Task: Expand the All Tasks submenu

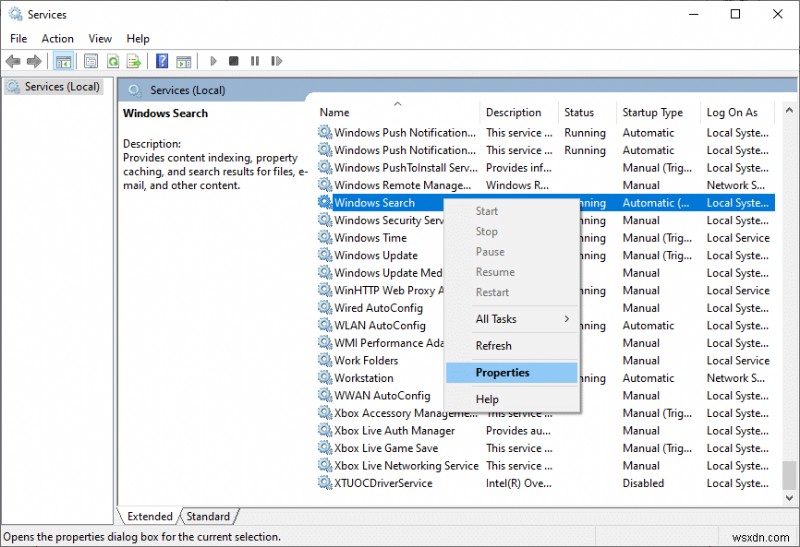Action: 512,319
